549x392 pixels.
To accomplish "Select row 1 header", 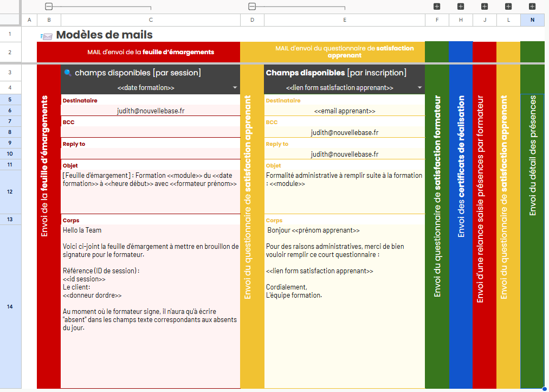I will tap(10, 34).
